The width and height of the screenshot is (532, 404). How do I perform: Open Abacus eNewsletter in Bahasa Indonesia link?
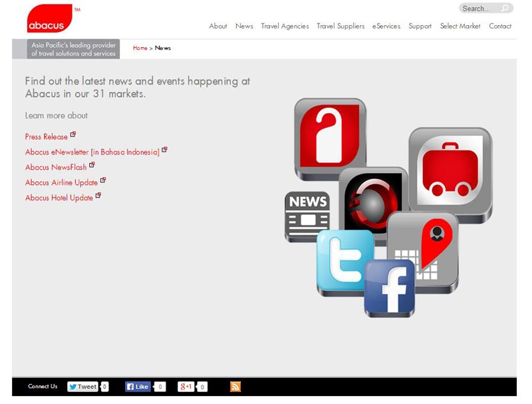(x=92, y=152)
